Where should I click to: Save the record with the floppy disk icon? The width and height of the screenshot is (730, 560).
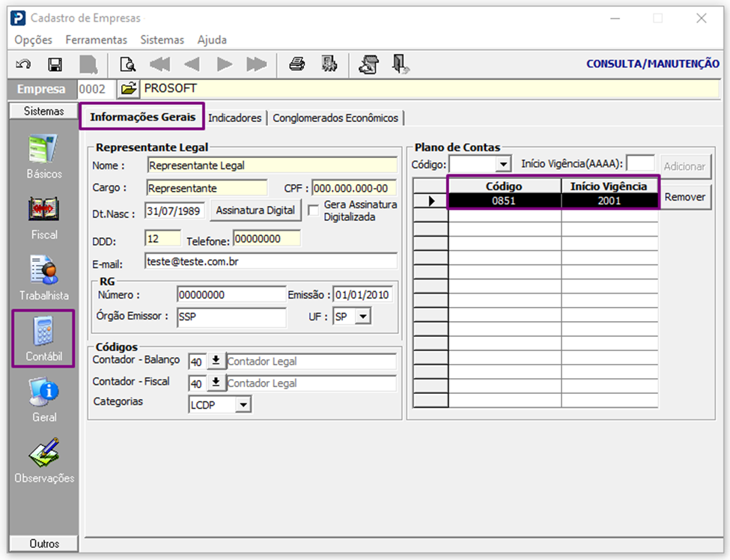55,64
